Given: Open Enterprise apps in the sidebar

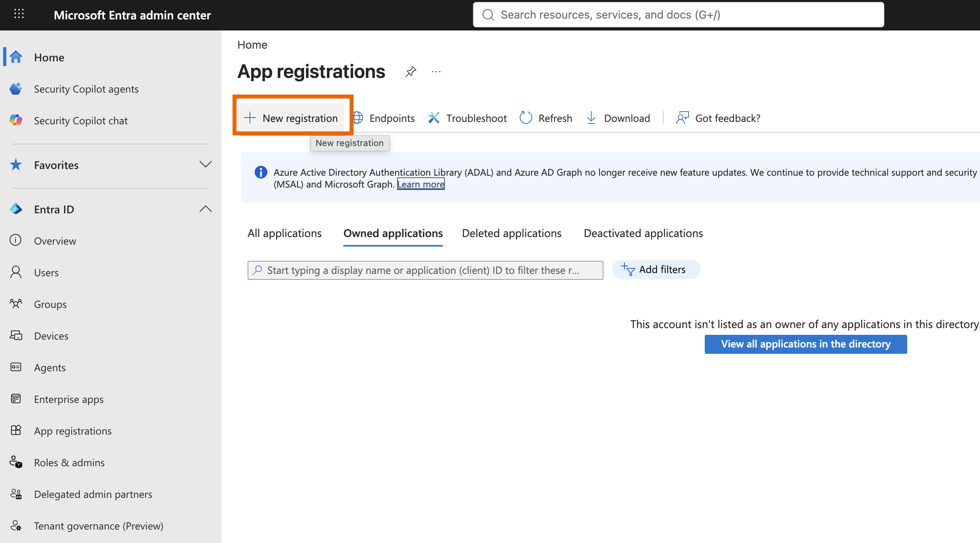Looking at the screenshot, I should pyautogui.click(x=69, y=399).
